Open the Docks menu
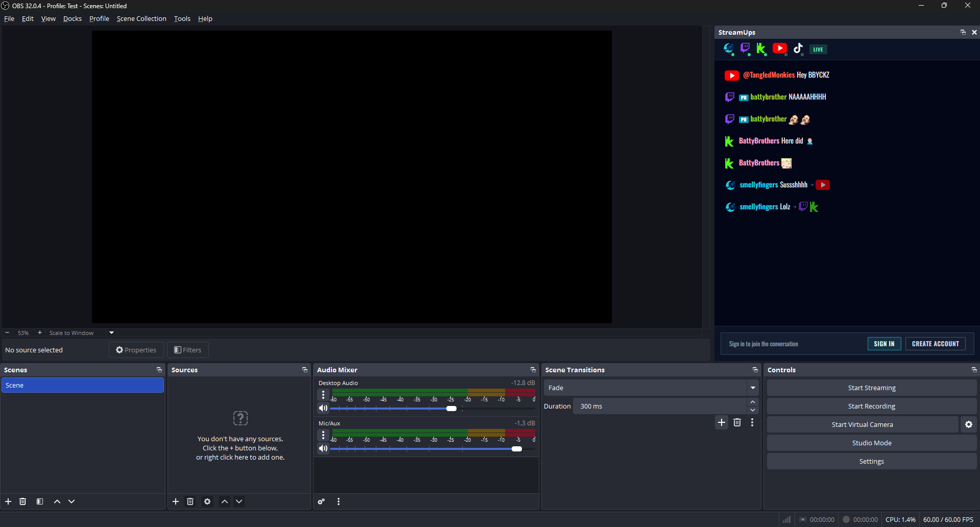The height and width of the screenshot is (527, 980). pos(73,18)
